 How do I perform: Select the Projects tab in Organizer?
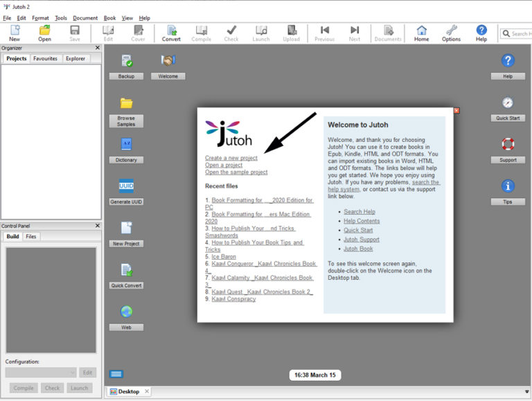click(17, 58)
